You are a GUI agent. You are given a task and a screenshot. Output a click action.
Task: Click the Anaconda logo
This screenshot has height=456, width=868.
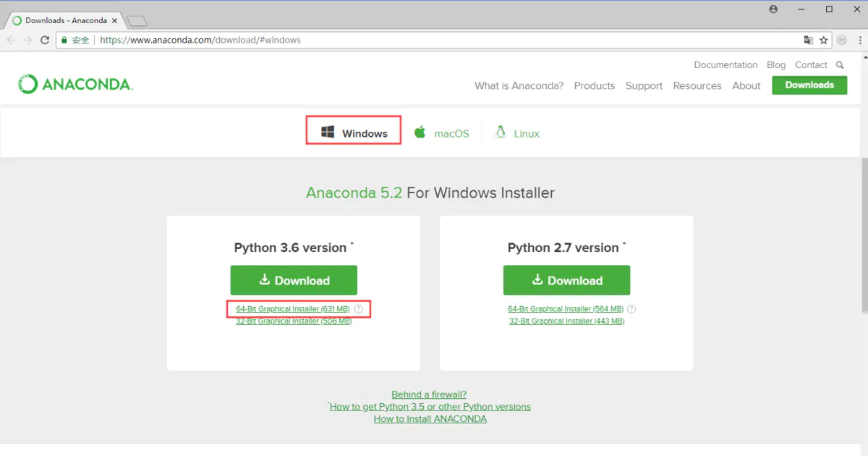coord(75,84)
